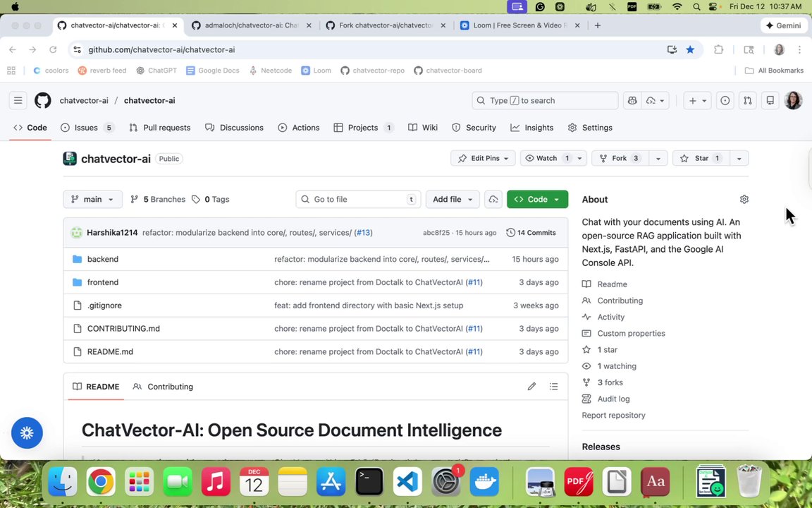Click Harshika1214 commit author link
The image size is (812, 508).
[x=112, y=233]
